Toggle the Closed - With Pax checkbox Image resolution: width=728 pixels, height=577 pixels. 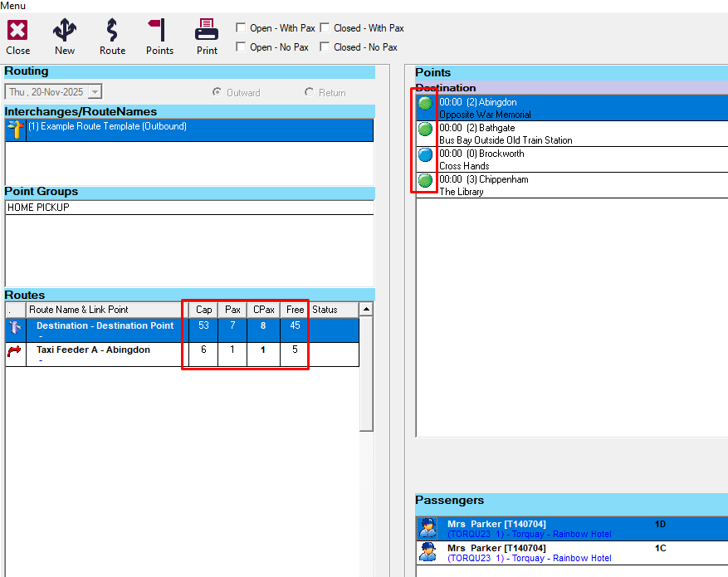(325, 28)
